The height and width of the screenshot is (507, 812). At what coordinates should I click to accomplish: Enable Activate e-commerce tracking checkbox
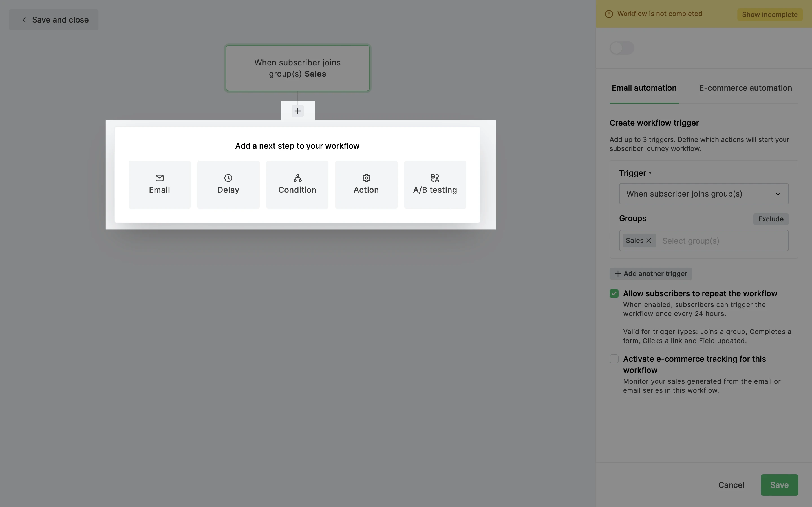pos(614,359)
